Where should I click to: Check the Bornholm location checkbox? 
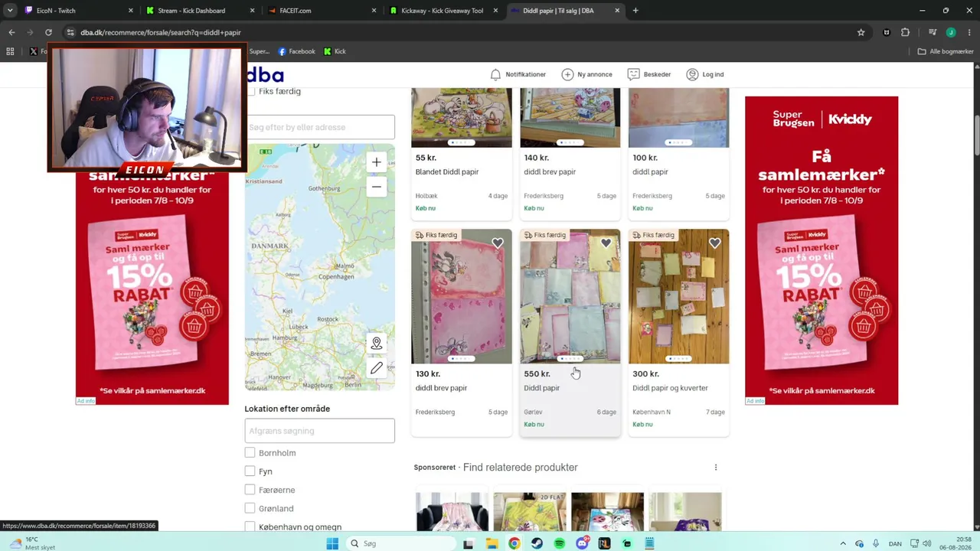(x=250, y=453)
